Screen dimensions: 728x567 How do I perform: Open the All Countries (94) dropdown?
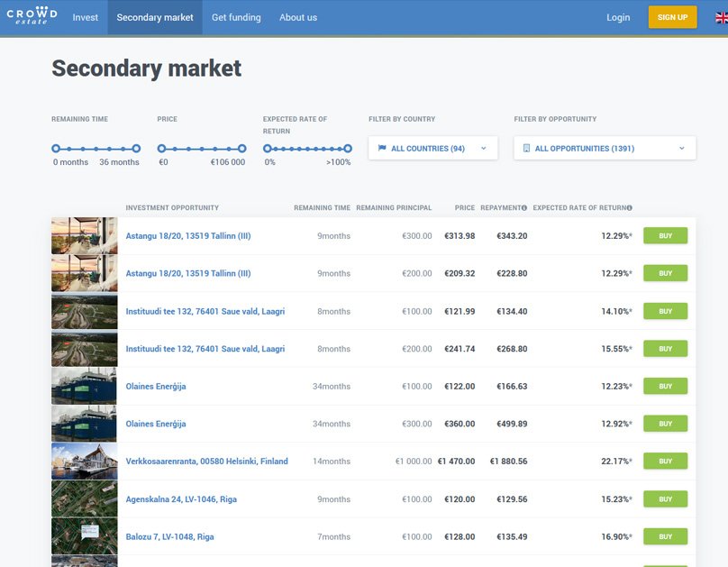click(432, 149)
